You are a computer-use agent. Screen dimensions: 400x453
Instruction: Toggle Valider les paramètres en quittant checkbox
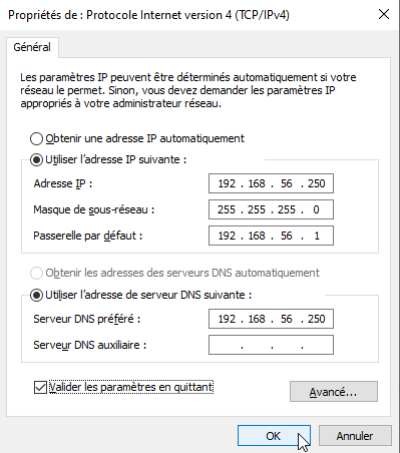pos(40,387)
